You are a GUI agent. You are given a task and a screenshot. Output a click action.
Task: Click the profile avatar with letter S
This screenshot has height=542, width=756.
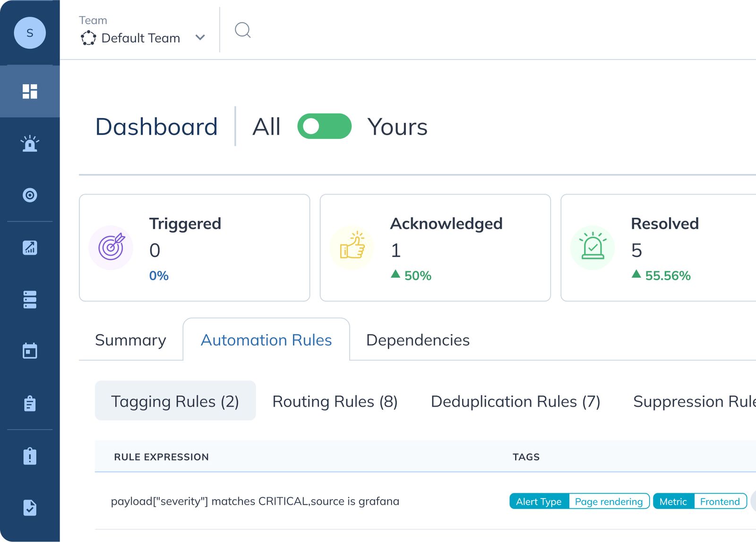pos(30,32)
